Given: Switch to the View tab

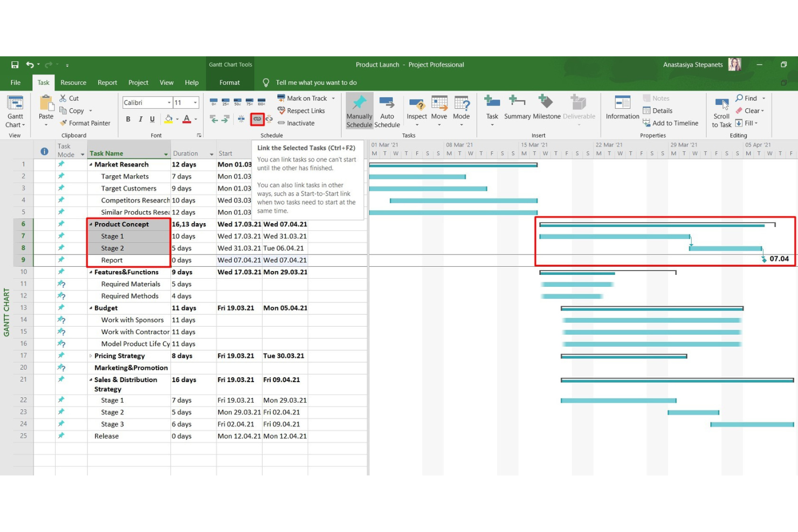Looking at the screenshot, I should tap(167, 82).
